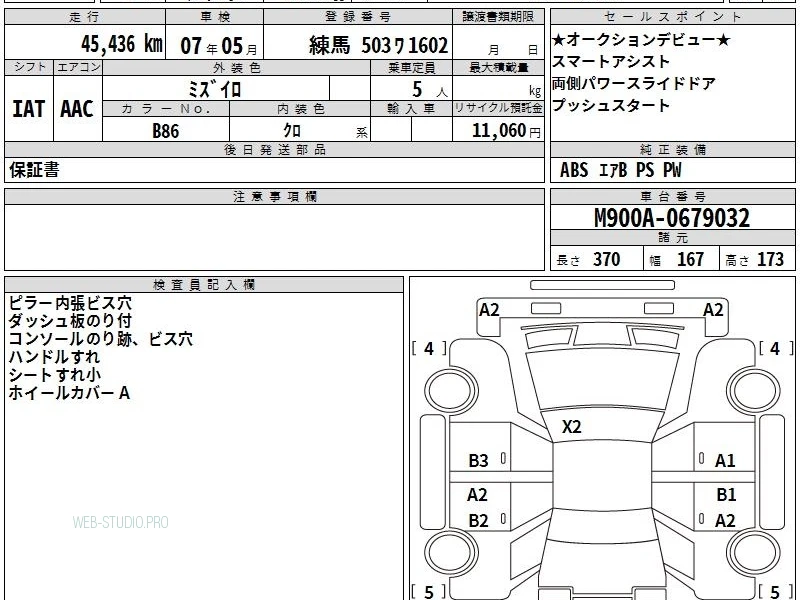Select the 譲渡書類期限 header

498,17
